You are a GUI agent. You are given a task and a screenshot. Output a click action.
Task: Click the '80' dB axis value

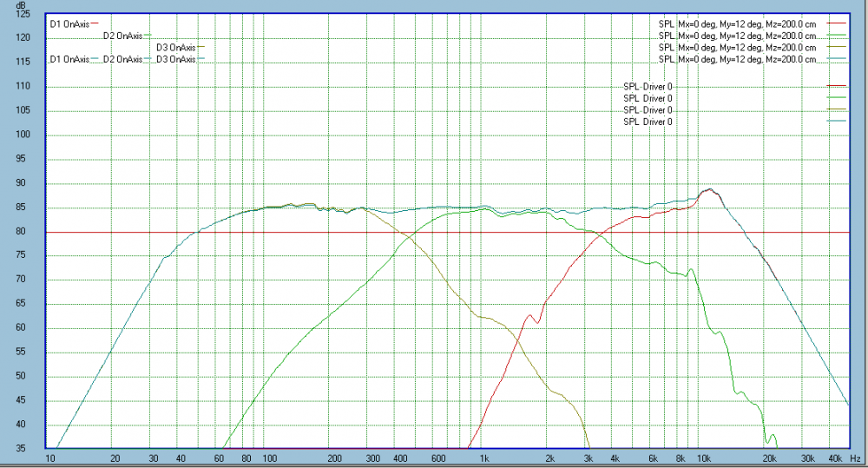coord(21,232)
